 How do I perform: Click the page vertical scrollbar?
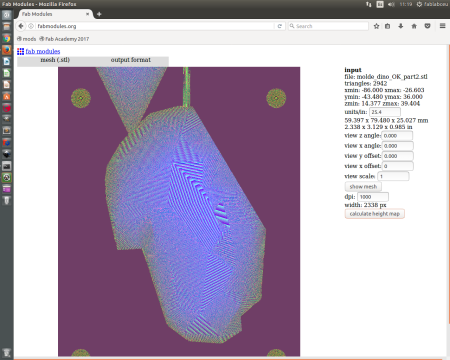click(448, 183)
